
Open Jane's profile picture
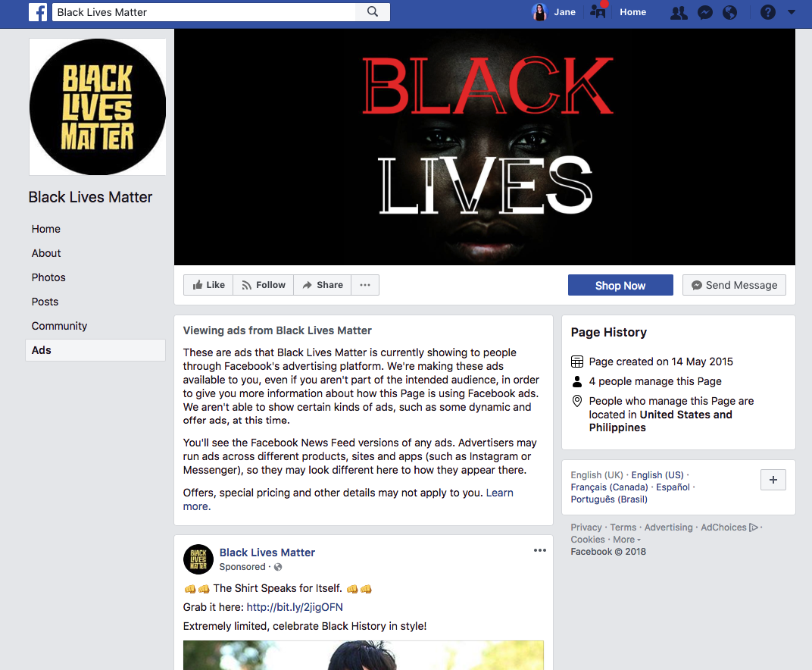click(539, 12)
